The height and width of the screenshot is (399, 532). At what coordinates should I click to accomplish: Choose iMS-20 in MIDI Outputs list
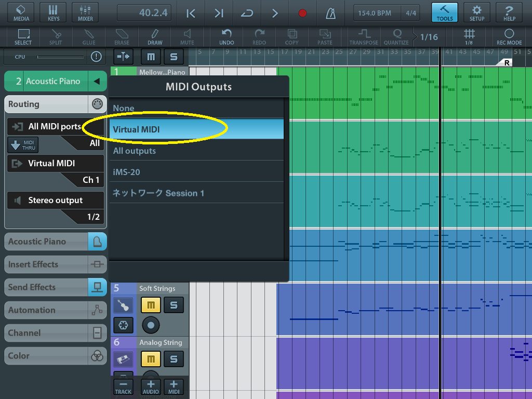(x=196, y=171)
